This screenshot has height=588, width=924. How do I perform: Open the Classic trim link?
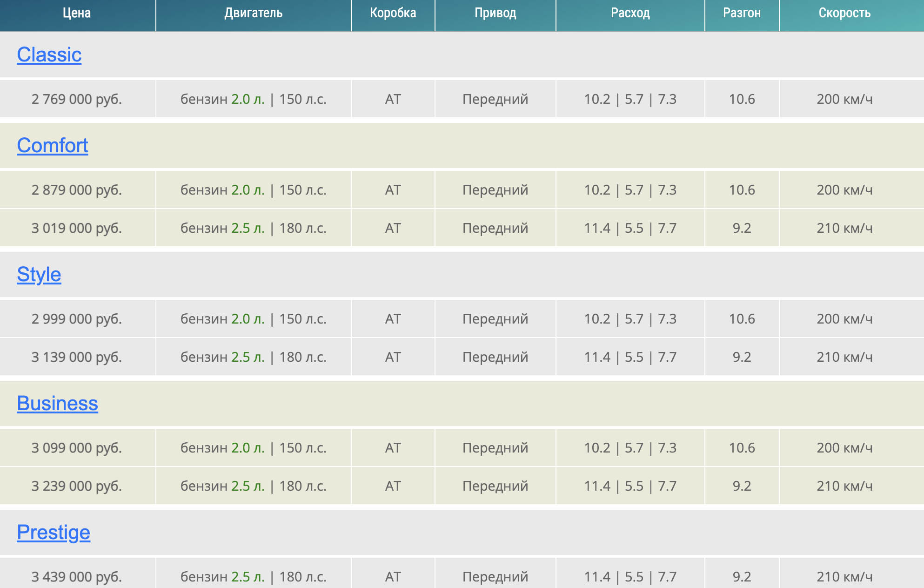[49, 55]
